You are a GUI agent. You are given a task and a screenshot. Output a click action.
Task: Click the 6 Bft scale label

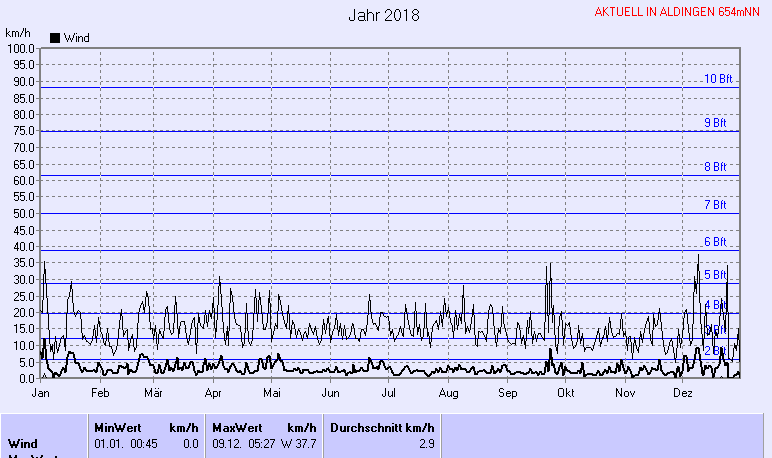714,242
